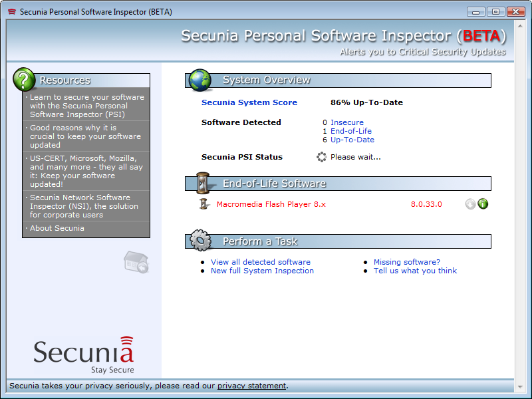Click the Secunia System Score link
532x399 pixels.
249,102
